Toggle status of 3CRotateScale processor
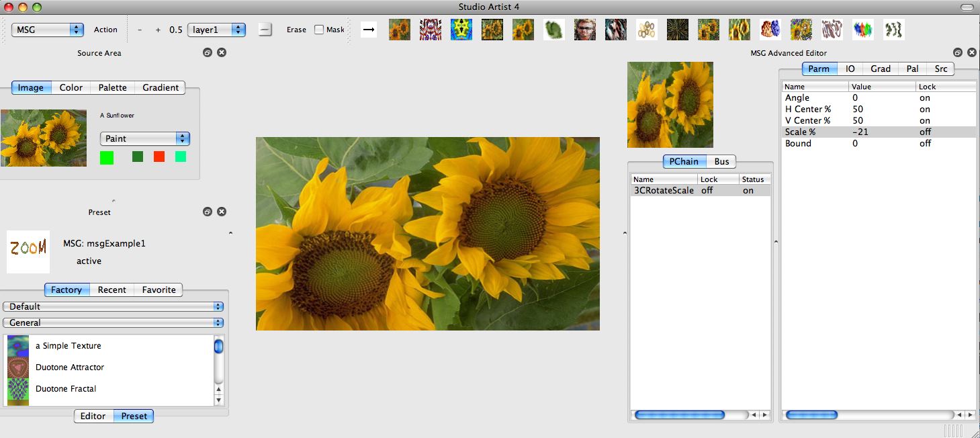 (748, 191)
